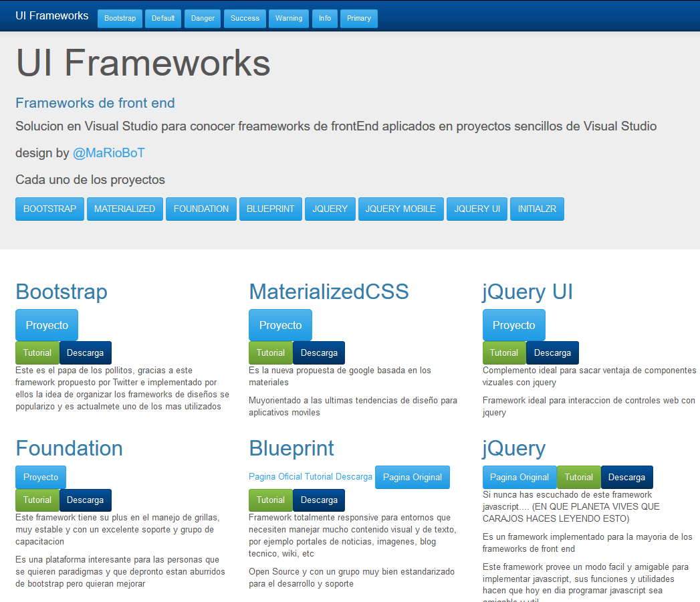Image resolution: width=700 pixels, height=602 pixels.
Task: Click the paragraph 'Es la nueva propuesta de google'
Action: (340, 377)
